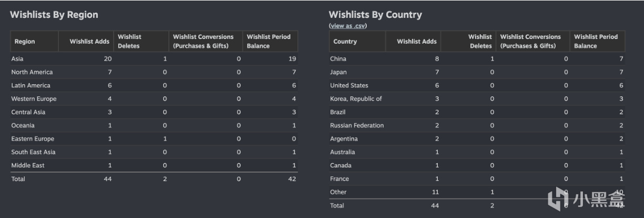Screen dimensions: 644x218
Task: Click Wishlist Conversions header in Country table
Action: click(530, 42)
